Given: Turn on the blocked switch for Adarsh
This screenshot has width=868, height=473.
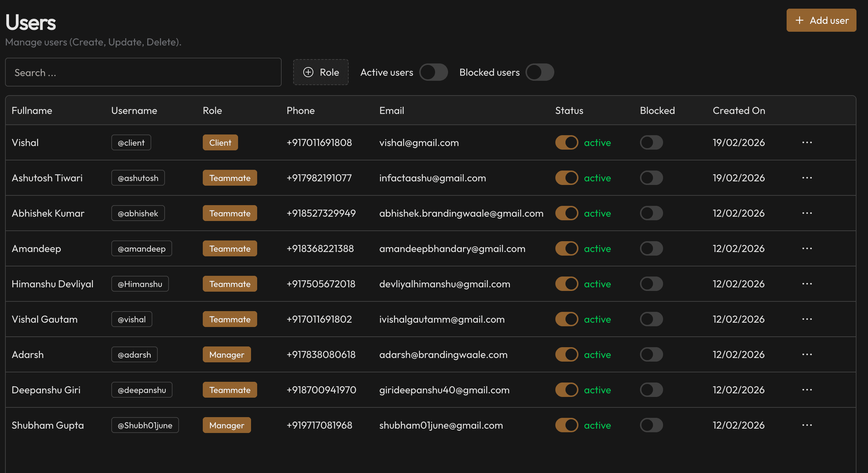Looking at the screenshot, I should click(651, 354).
